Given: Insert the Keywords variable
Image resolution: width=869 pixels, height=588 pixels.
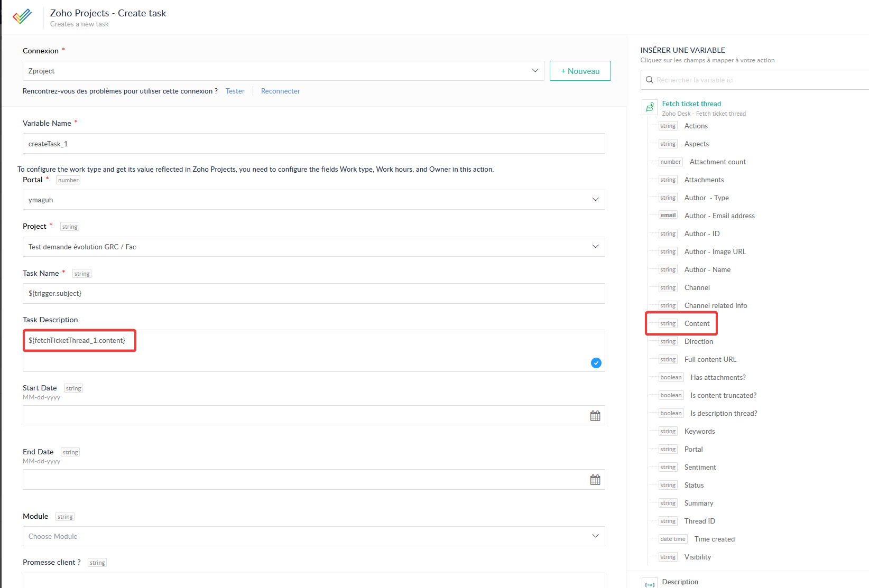Looking at the screenshot, I should pyautogui.click(x=700, y=431).
